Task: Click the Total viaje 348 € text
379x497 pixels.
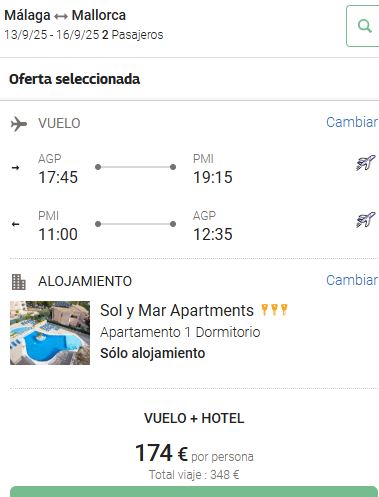Action: click(194, 475)
